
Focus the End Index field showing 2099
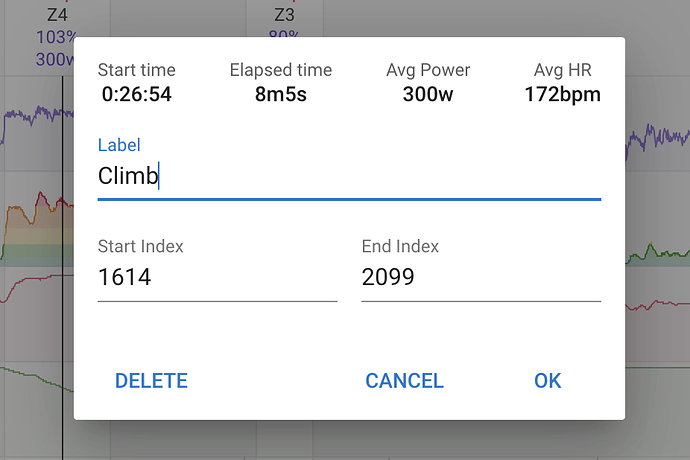coord(480,277)
